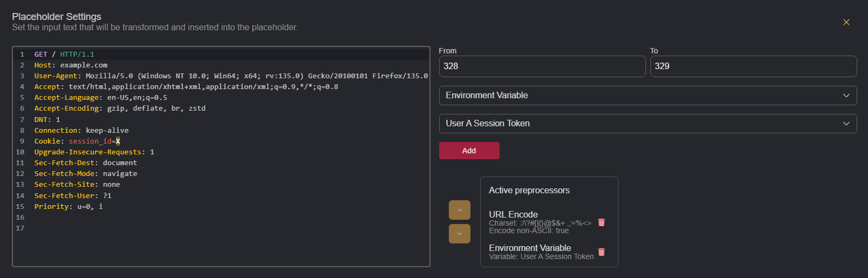The height and width of the screenshot is (278, 868).
Task: Click the Sec-Fetch-User header line
Action: (73, 196)
